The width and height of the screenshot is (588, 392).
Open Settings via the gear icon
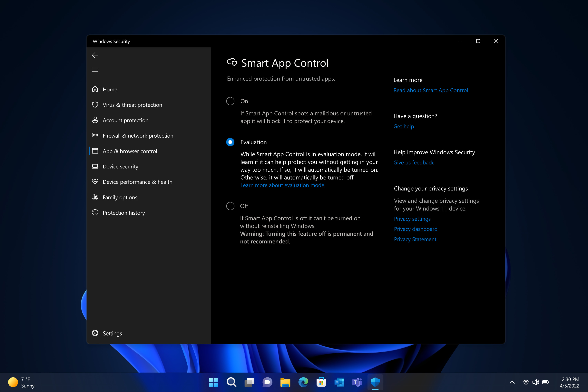pos(95,333)
